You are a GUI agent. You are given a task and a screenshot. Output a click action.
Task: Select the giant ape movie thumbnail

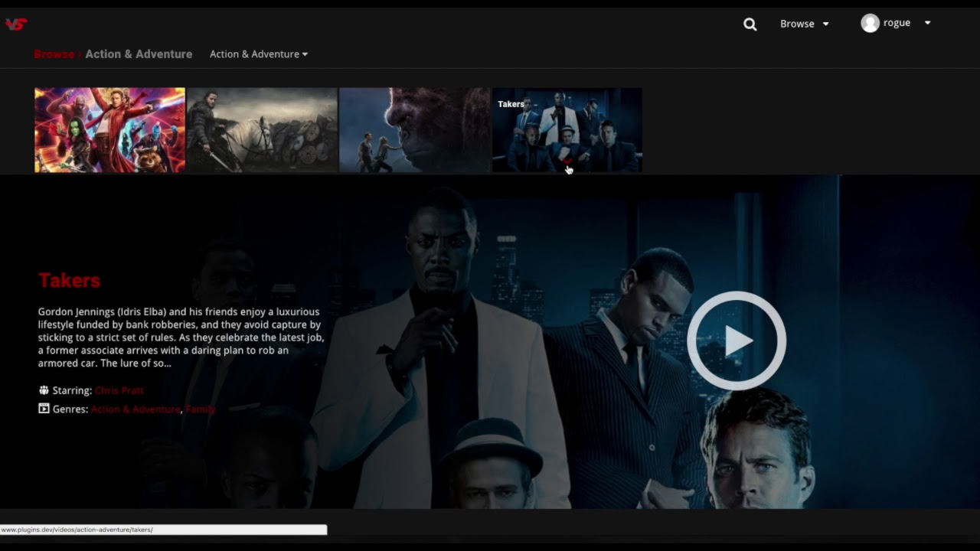point(414,129)
